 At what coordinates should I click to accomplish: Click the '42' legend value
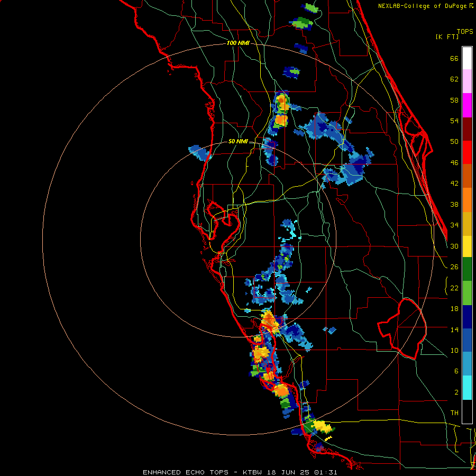click(454, 184)
